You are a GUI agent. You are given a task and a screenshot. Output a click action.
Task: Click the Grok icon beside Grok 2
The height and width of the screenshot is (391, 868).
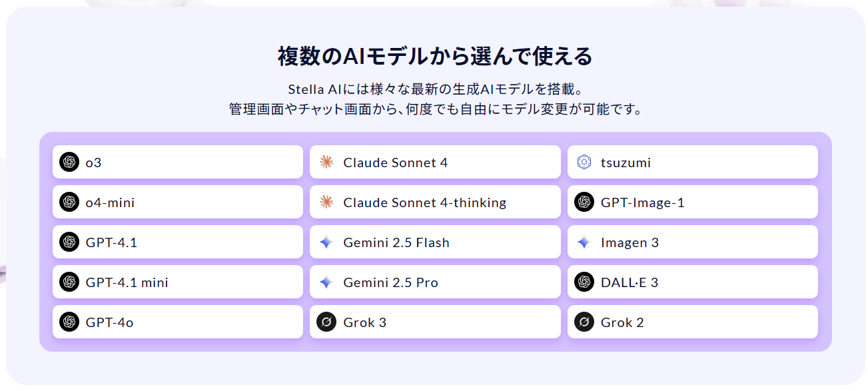tap(584, 322)
